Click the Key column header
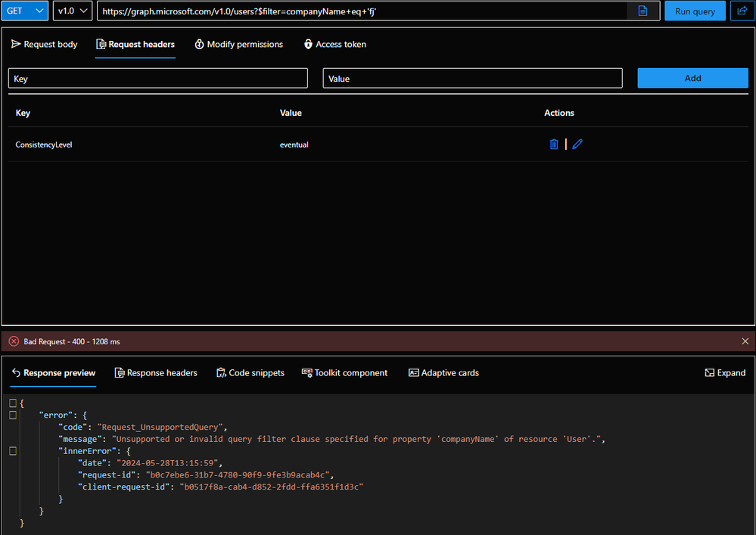 [x=23, y=113]
